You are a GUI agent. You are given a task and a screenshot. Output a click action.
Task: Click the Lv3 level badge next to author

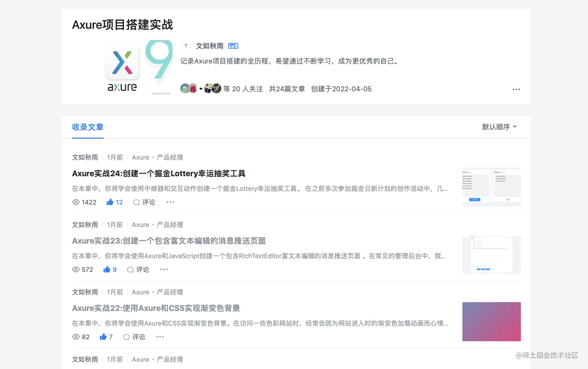click(233, 46)
